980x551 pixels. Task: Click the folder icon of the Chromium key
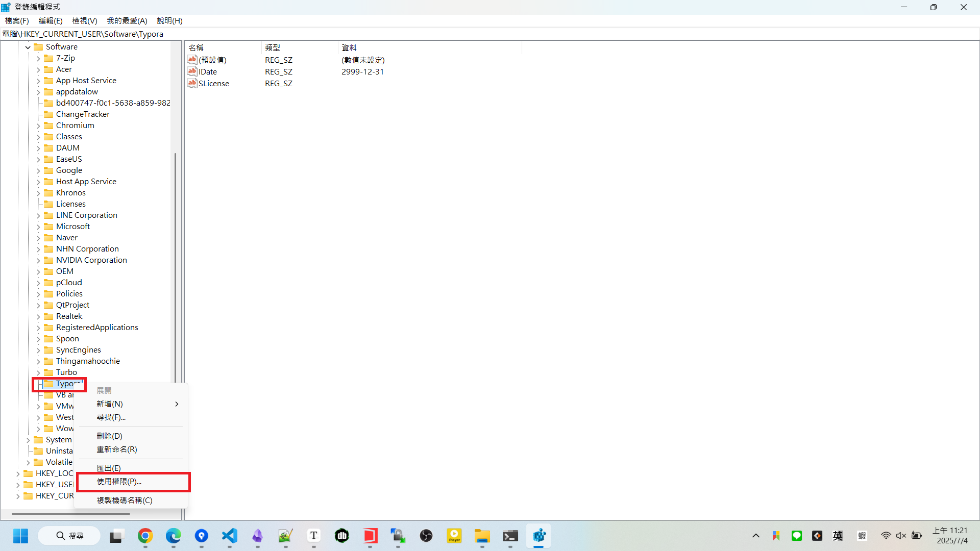[x=48, y=126]
